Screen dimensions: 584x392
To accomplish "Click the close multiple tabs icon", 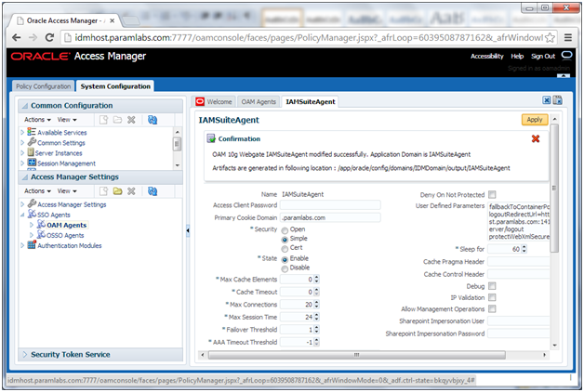I will [x=558, y=100].
